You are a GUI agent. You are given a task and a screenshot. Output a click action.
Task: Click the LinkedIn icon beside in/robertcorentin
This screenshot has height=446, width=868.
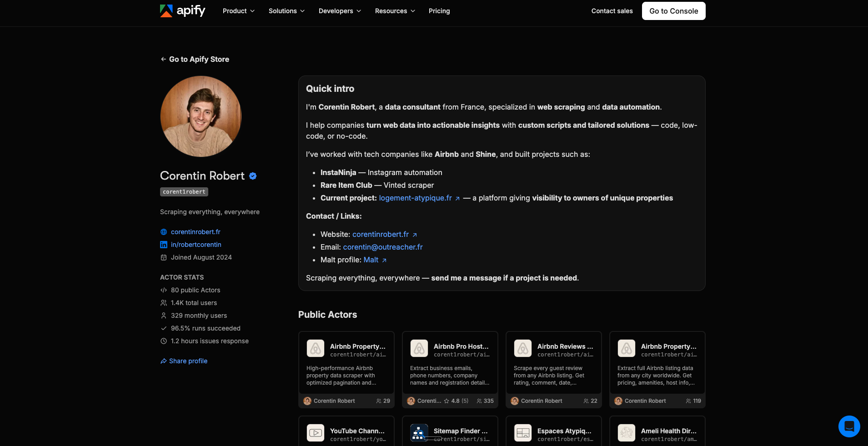164,245
